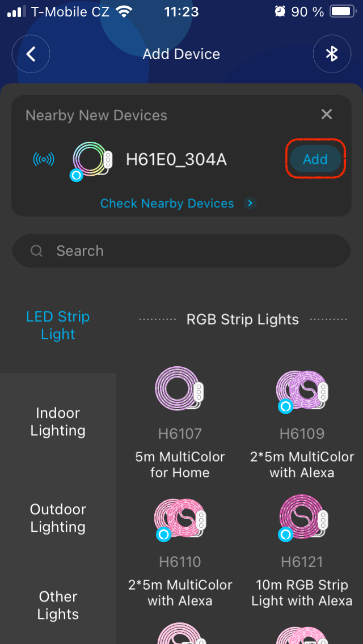
Task: Open the Check Nearby Devices link
Action: click(x=167, y=204)
